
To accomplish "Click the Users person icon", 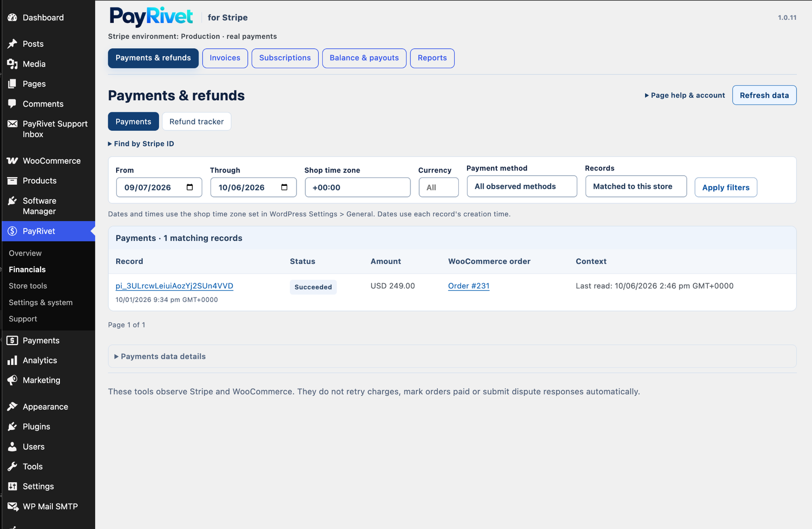I will pyautogui.click(x=12, y=447).
